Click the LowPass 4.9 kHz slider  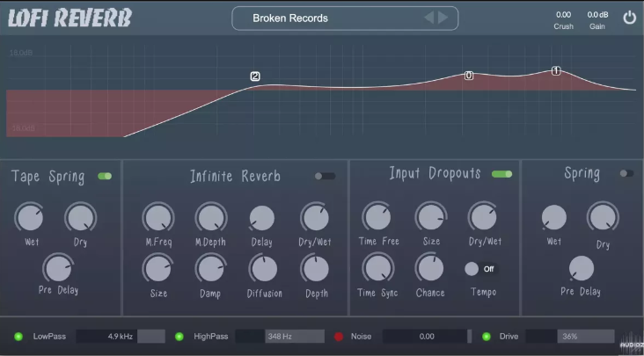[121, 337]
